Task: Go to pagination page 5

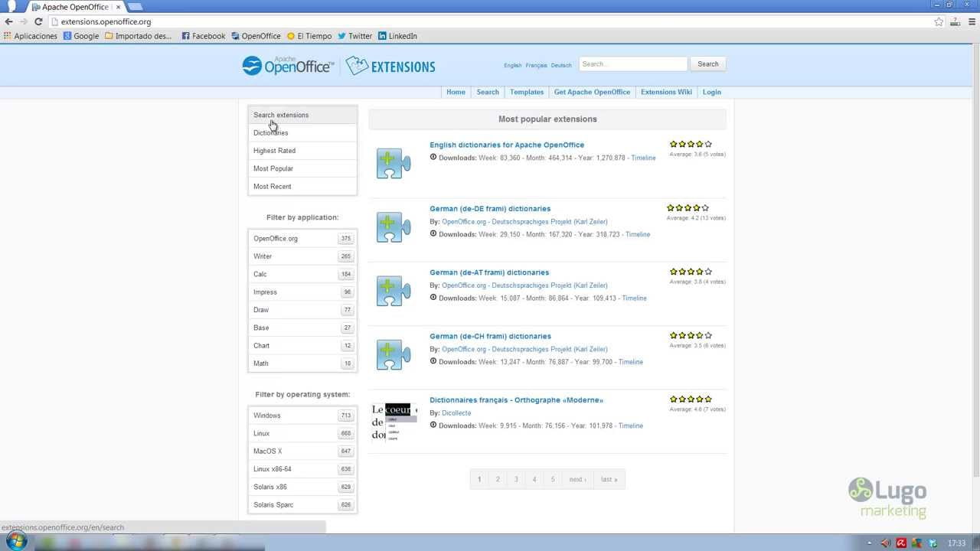Action: [553, 479]
